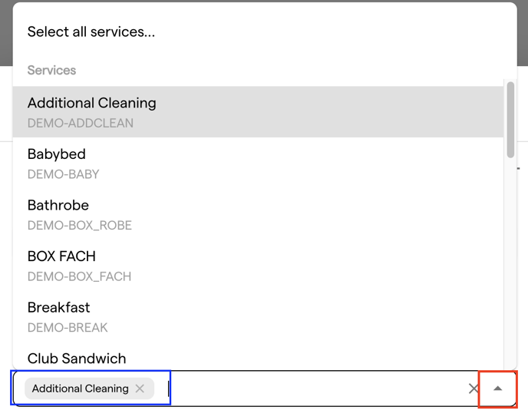This screenshot has height=420, width=528.
Task: Deselect Additional Cleaning in the list
Action: 258,112
